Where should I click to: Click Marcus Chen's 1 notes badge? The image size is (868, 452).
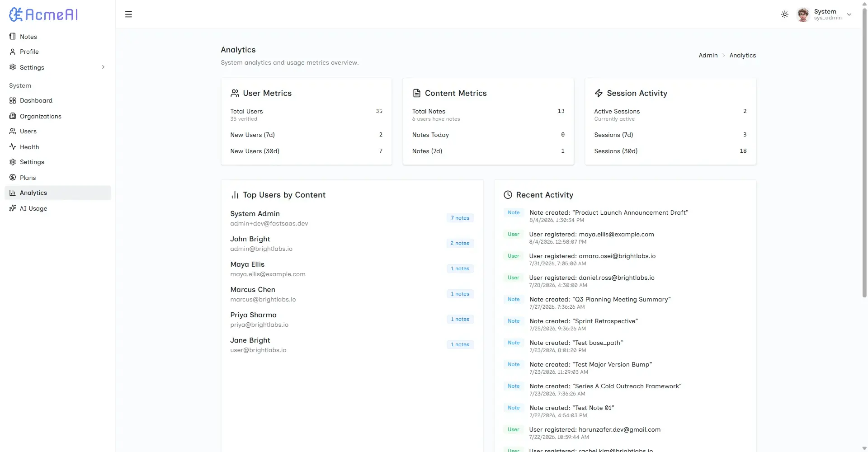click(x=460, y=294)
